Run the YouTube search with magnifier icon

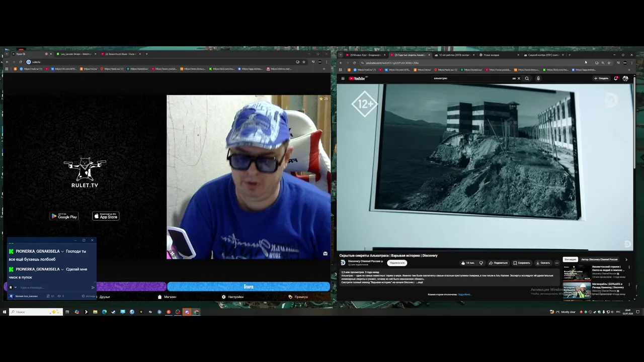527,78
